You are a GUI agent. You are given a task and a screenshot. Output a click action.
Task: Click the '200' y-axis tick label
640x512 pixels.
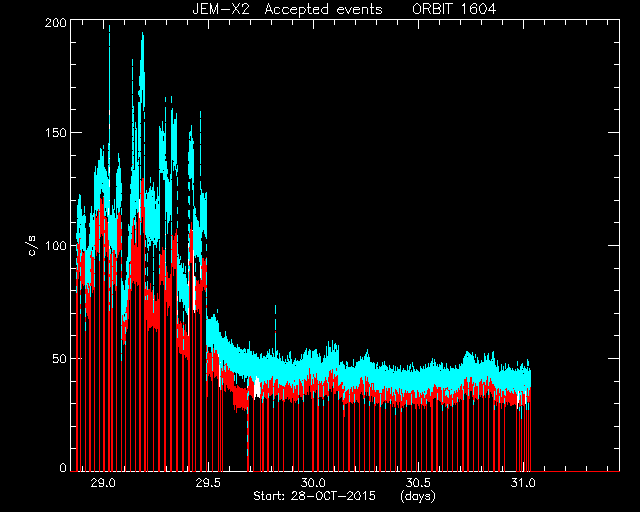[56, 23]
